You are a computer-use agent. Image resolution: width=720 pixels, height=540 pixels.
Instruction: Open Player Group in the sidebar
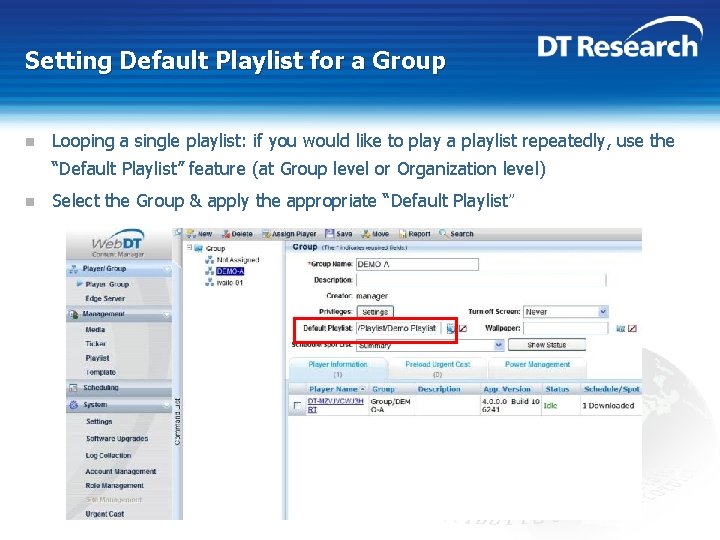coord(107,285)
